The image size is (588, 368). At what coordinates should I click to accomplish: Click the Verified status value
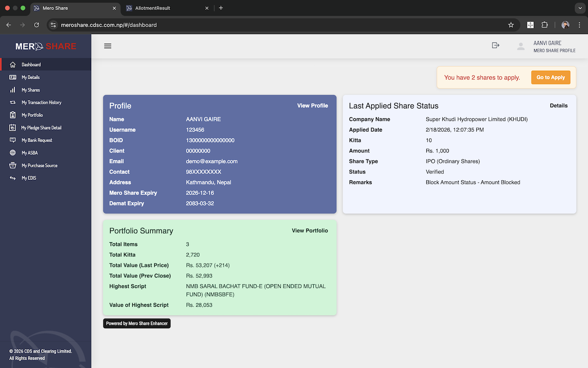[435, 172]
